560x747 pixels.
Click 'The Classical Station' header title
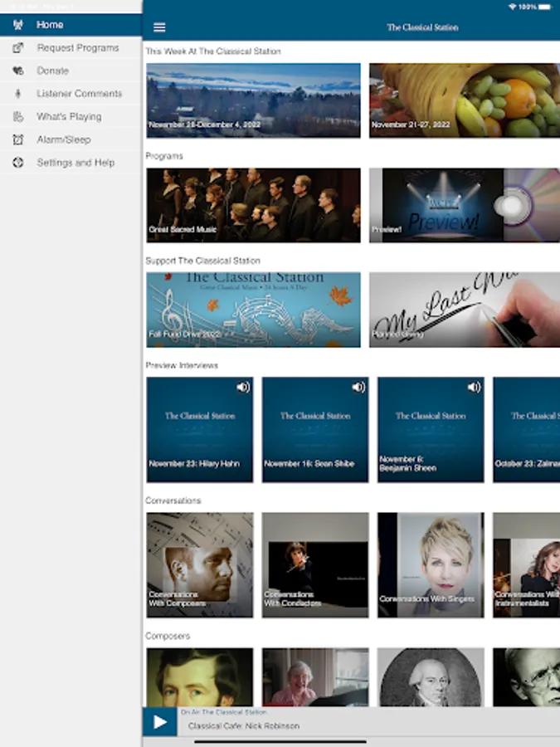pyautogui.click(x=422, y=27)
